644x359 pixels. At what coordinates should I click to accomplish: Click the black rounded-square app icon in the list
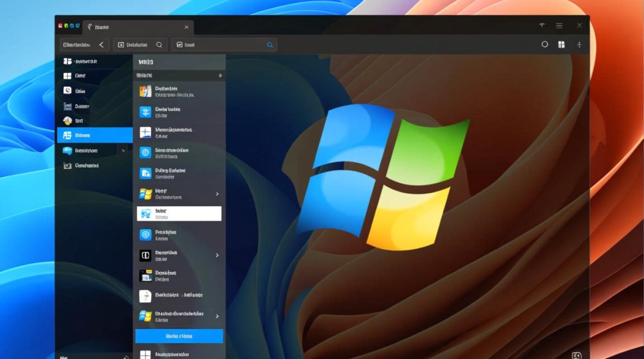tap(145, 255)
